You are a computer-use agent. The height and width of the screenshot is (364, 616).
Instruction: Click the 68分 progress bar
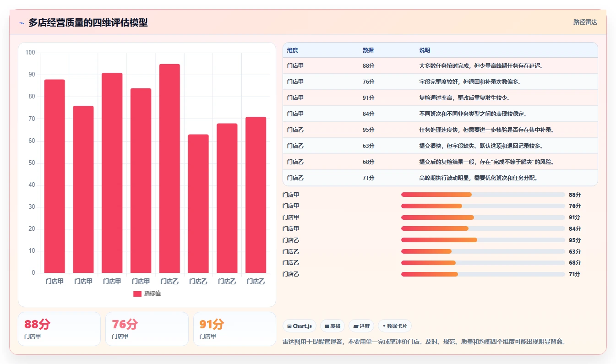click(x=483, y=263)
